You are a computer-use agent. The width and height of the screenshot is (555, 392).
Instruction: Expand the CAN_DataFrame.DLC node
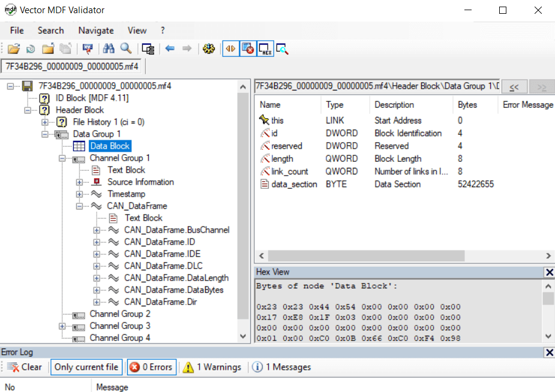tap(96, 266)
